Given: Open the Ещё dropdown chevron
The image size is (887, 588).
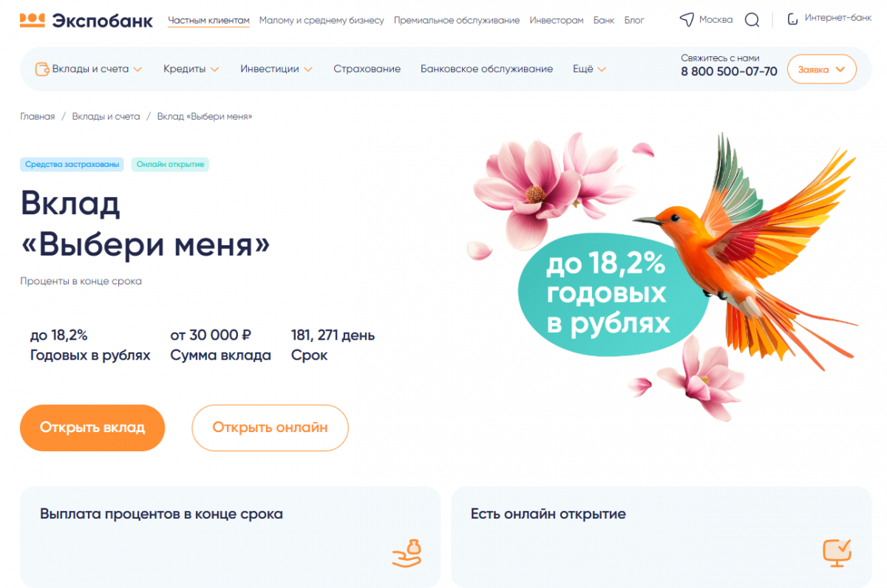Looking at the screenshot, I should pos(602,69).
